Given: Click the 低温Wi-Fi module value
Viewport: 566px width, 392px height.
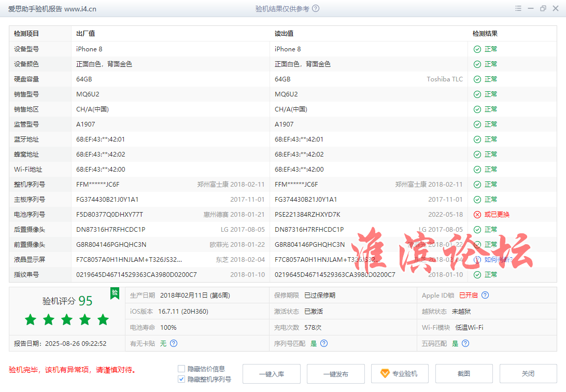Looking at the screenshot, I should click(x=469, y=327).
